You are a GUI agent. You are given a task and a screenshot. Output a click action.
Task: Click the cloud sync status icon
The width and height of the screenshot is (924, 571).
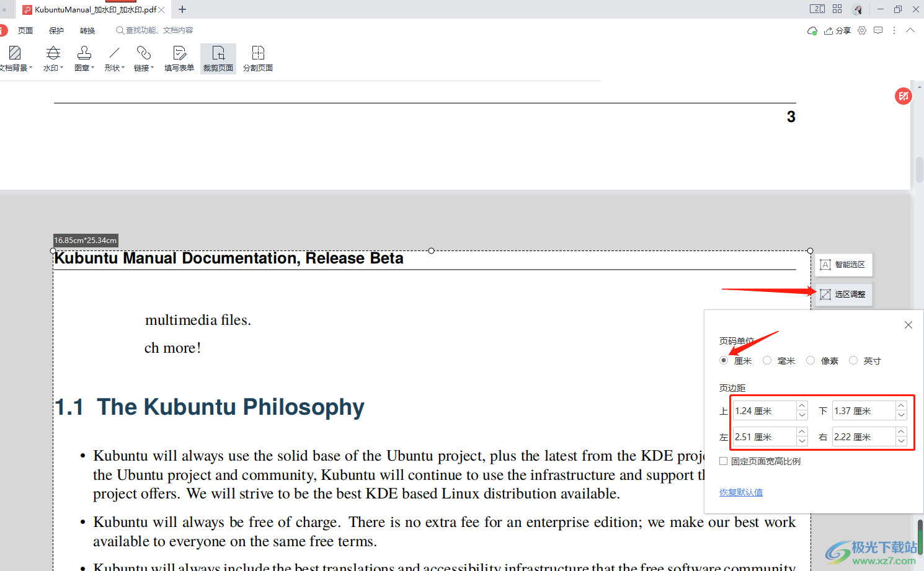click(x=812, y=30)
